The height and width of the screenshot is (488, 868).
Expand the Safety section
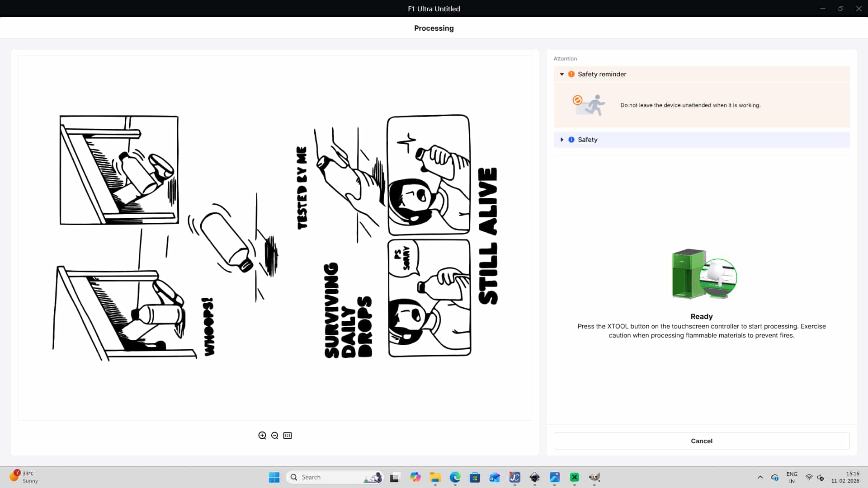pos(562,140)
